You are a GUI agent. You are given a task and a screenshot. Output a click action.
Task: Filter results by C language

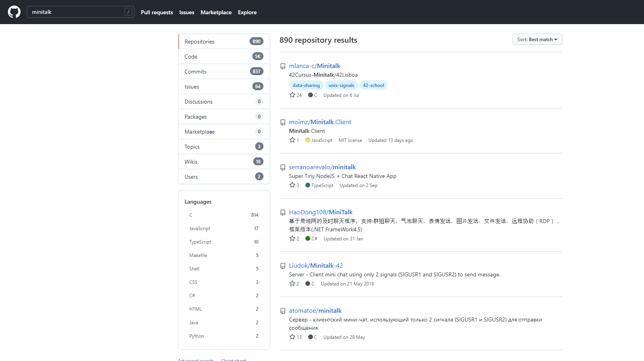tap(224, 215)
